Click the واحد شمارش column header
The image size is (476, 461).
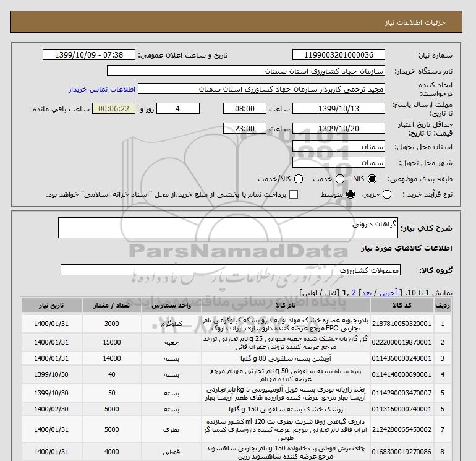click(171, 306)
